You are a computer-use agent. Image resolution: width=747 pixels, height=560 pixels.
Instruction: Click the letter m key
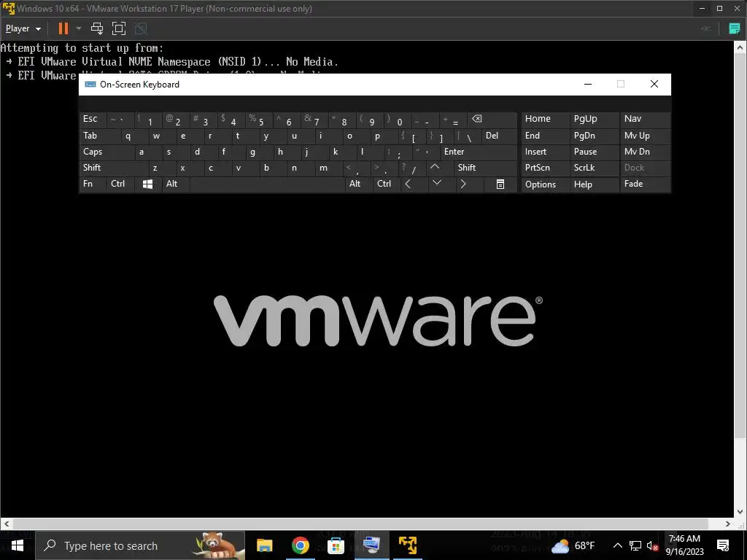coord(329,168)
